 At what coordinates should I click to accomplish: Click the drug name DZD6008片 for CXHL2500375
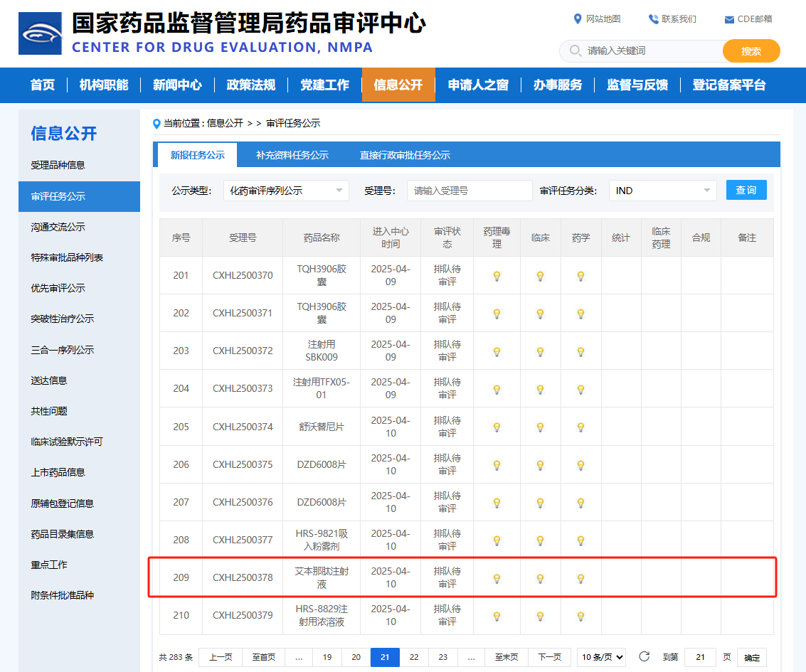tap(322, 464)
